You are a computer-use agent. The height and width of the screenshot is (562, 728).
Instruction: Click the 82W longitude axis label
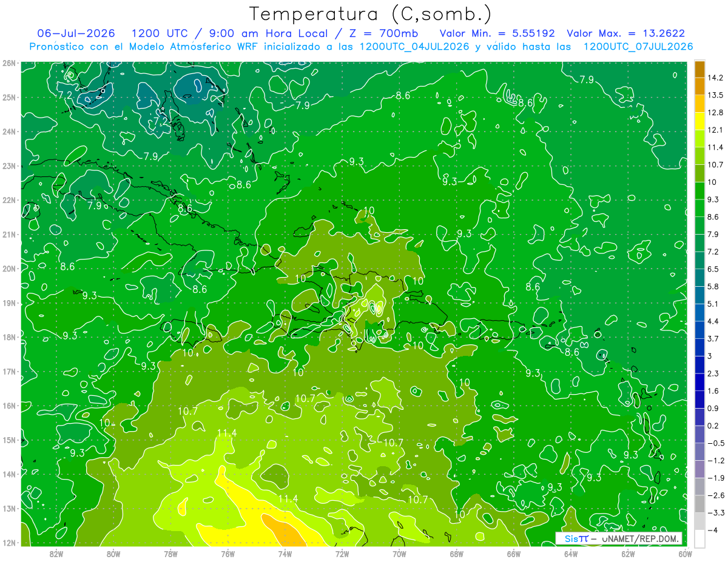[56, 554]
